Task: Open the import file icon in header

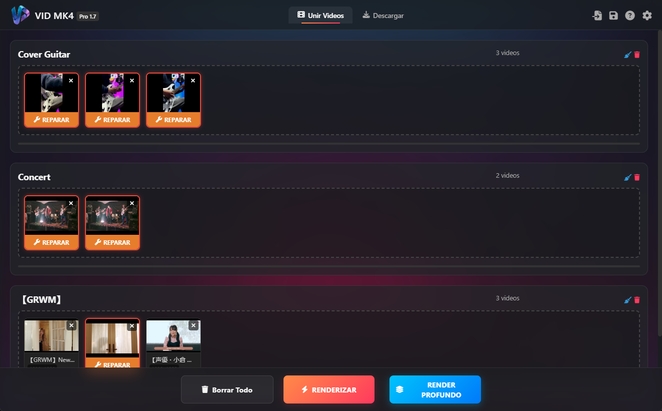Action: point(597,16)
